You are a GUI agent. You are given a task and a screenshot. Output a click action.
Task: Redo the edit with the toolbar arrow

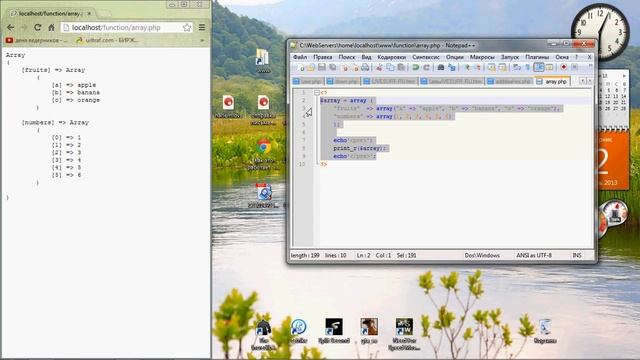[427, 67]
